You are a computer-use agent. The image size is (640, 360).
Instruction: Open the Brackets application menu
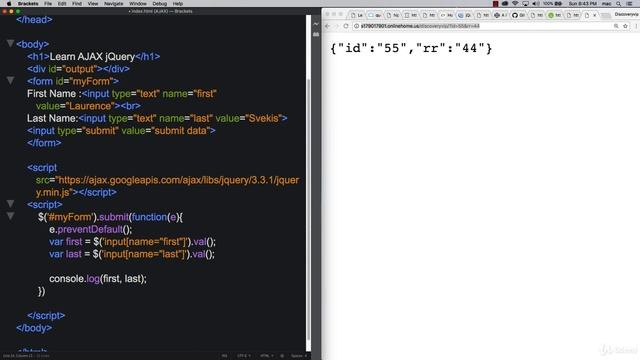coord(28,3)
